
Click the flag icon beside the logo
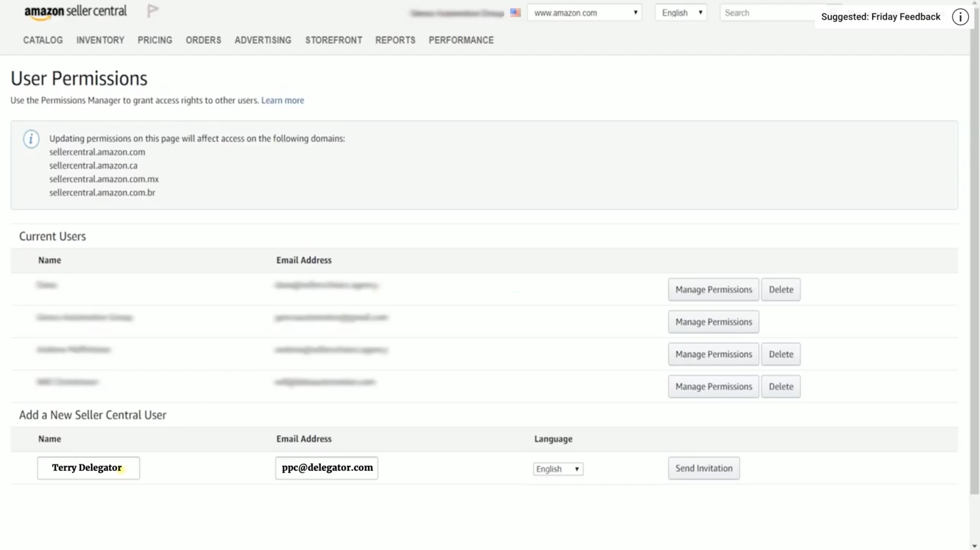[x=153, y=10]
